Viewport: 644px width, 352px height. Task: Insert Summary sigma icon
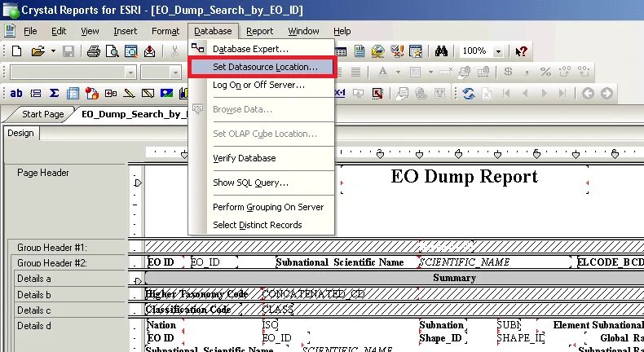coord(54,93)
